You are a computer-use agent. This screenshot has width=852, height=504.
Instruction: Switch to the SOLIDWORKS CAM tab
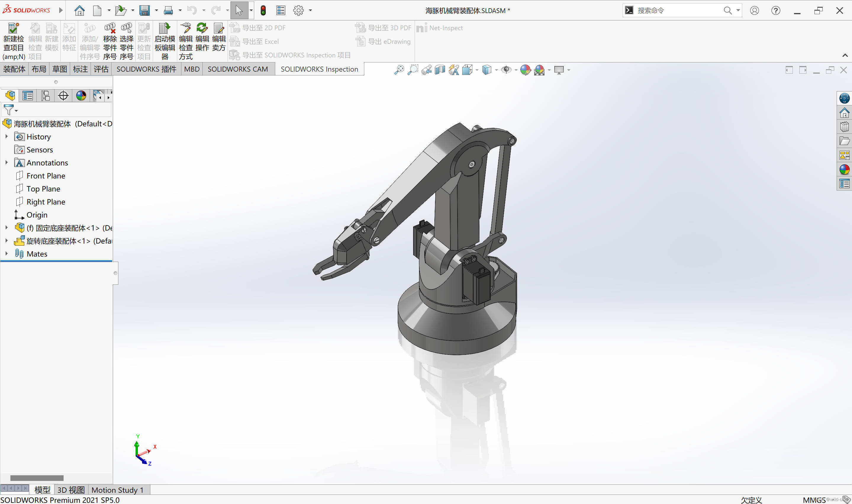pos(238,69)
